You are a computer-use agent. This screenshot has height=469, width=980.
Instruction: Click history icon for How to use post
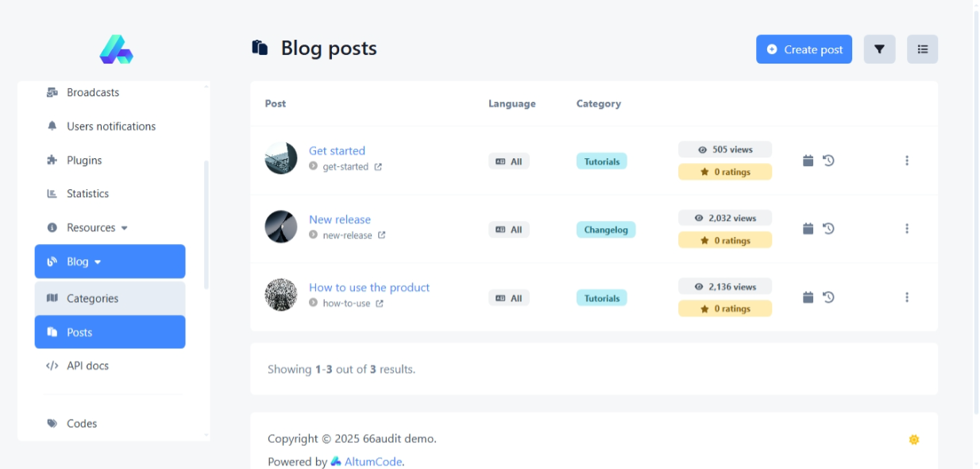tap(828, 297)
